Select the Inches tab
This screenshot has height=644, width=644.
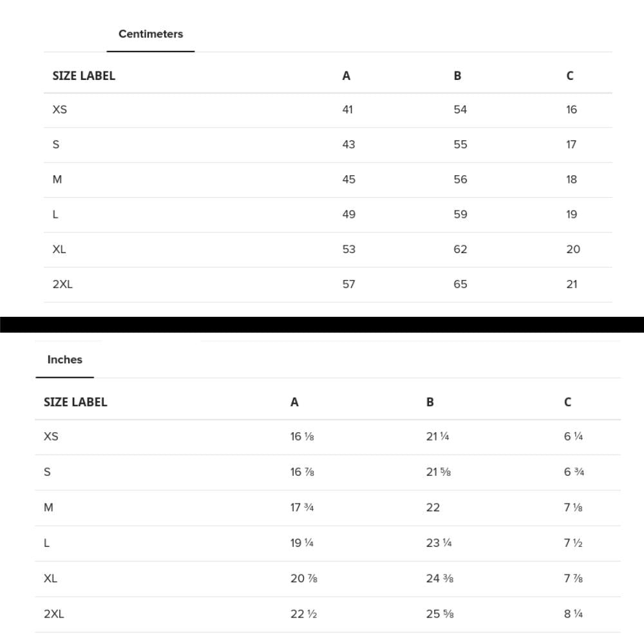(65, 360)
